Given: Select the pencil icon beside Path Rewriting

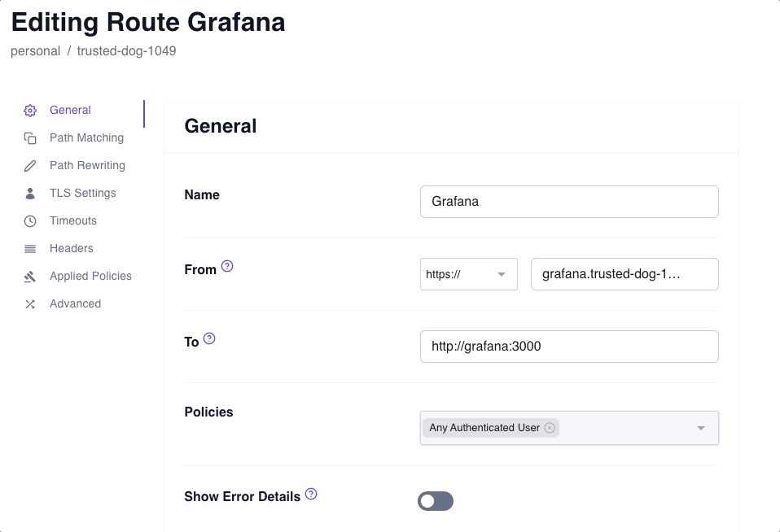Looking at the screenshot, I should tap(30, 165).
